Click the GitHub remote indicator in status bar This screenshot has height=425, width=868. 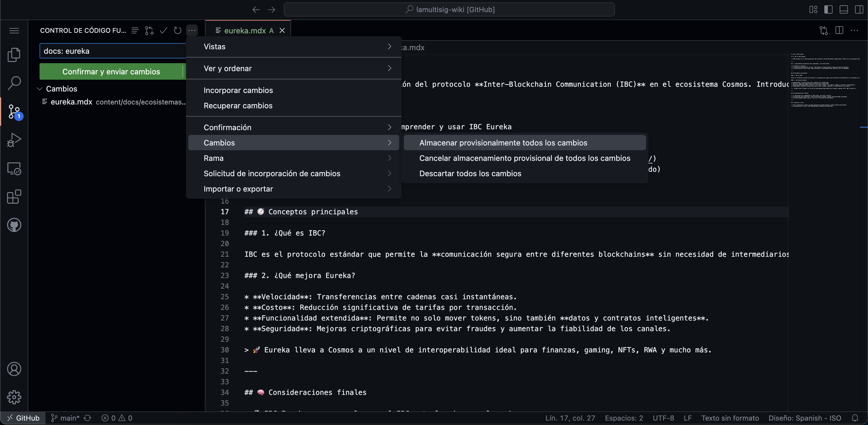pos(23,418)
